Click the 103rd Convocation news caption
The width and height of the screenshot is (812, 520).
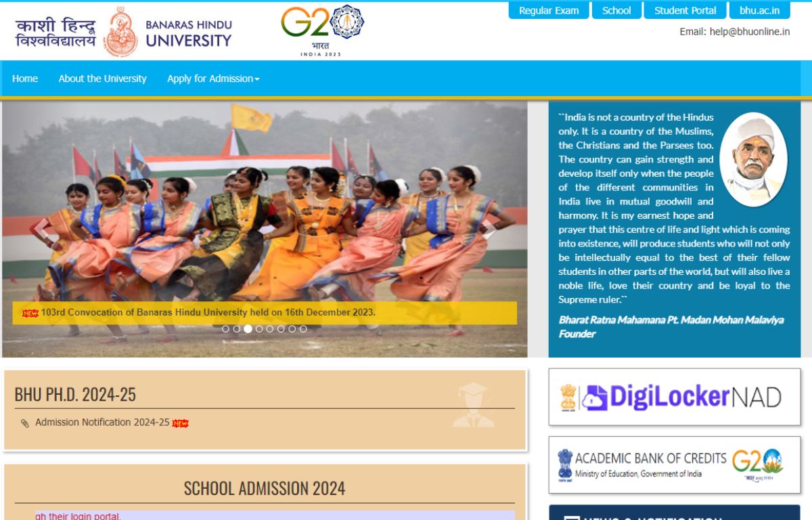208,312
